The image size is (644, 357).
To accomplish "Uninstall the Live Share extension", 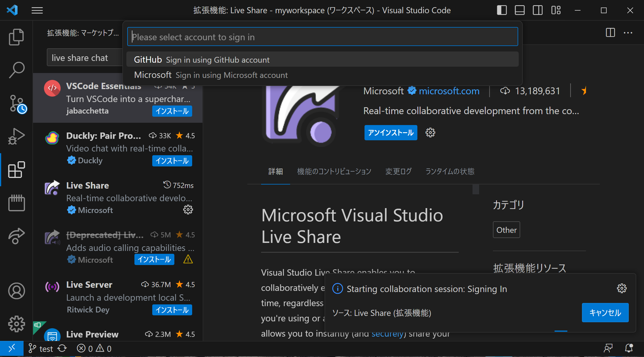I will click(x=391, y=133).
